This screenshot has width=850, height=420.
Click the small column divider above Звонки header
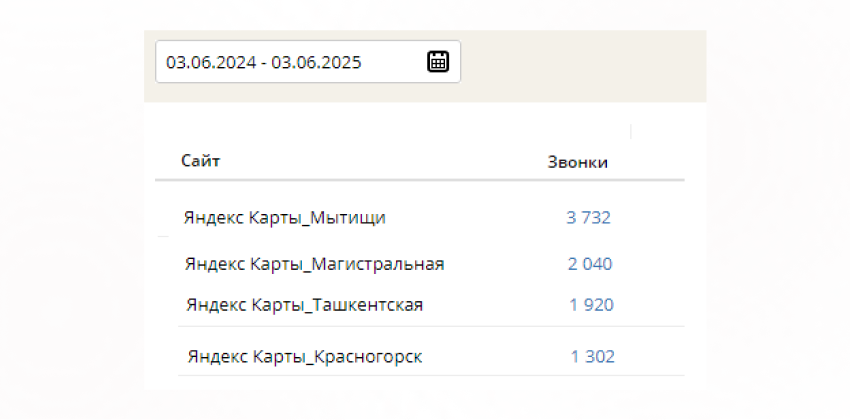(x=631, y=132)
